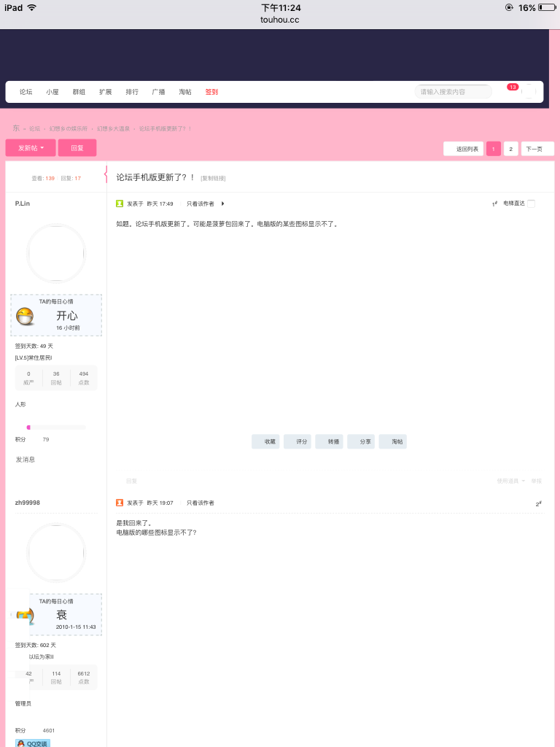Screen dimensions: 560x747
Task: Open P.Lin's circular avatar
Action: pos(55,253)
